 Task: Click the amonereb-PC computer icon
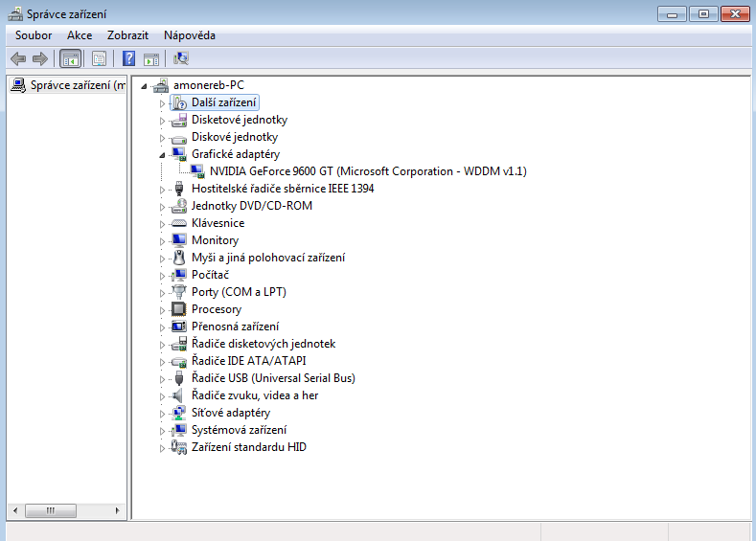point(161,85)
